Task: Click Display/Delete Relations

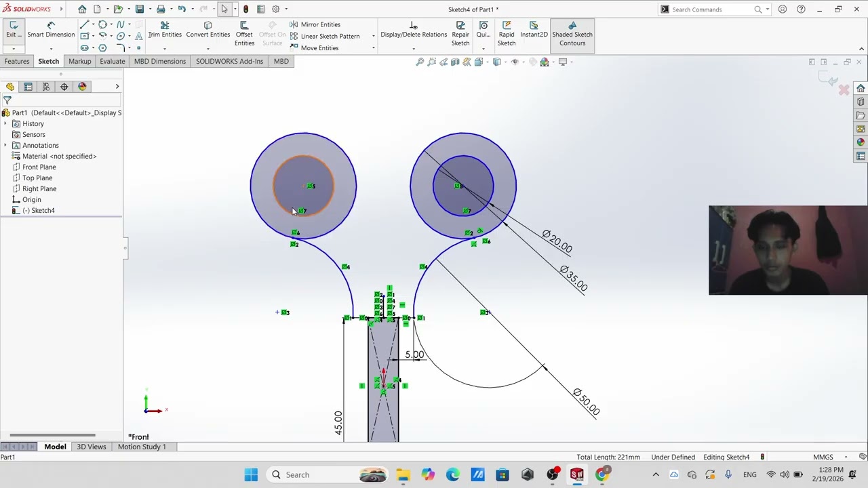Action: tap(414, 30)
